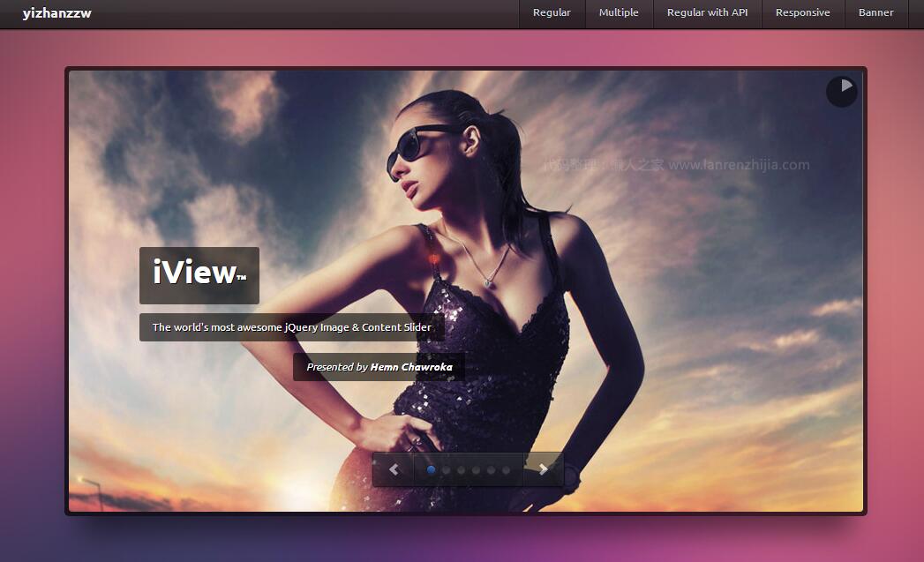The image size is (924, 562).
Task: Select Regular with API in navigation
Action: click(x=707, y=13)
